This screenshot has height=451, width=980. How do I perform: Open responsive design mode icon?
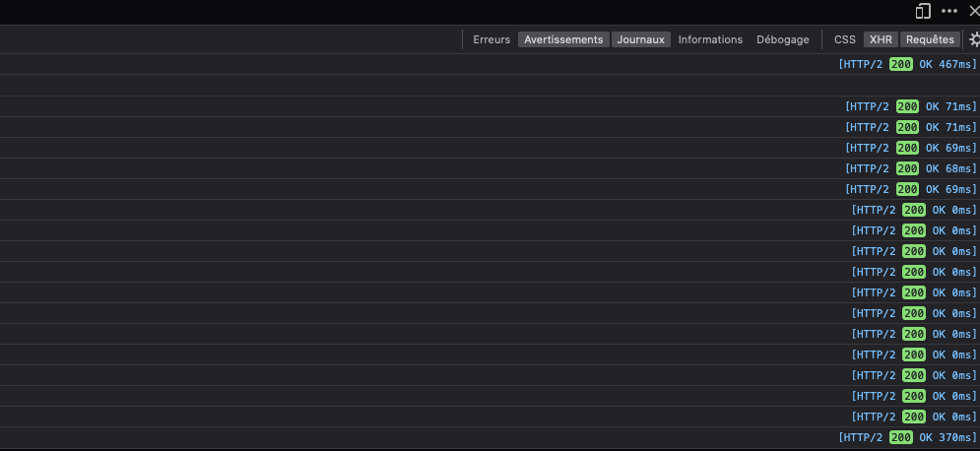pos(923,11)
